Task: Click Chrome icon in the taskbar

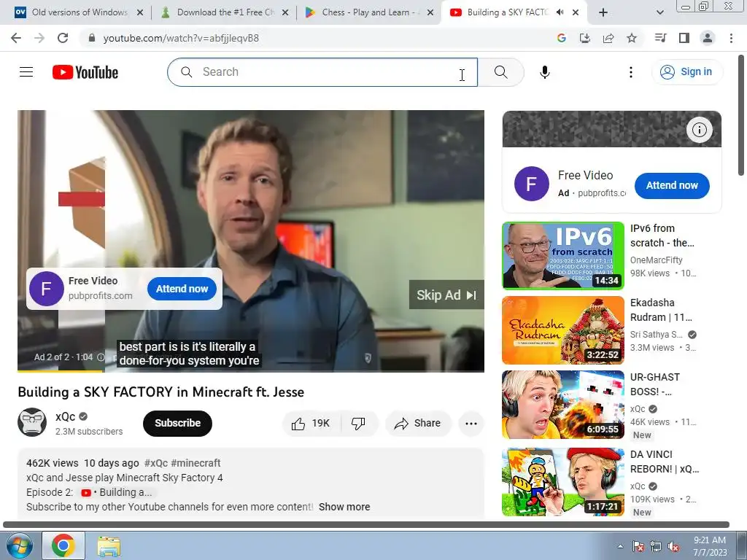Action: coord(63,545)
